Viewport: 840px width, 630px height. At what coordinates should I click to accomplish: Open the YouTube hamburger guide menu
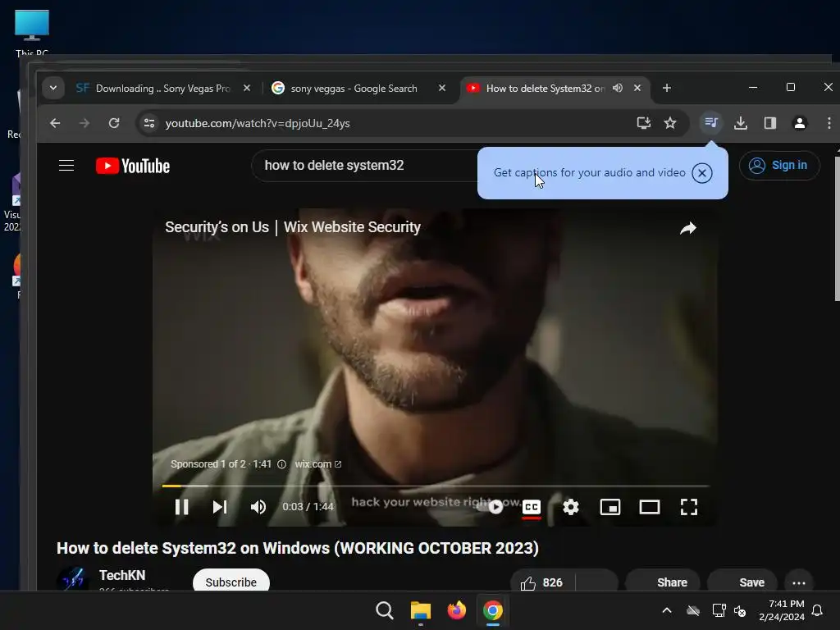pyautogui.click(x=66, y=166)
